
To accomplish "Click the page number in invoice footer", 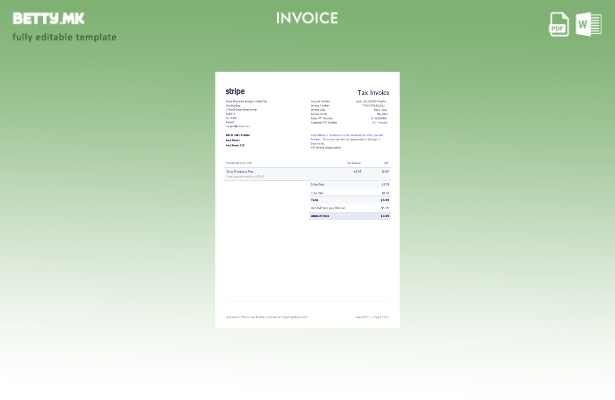I will click(372, 317).
